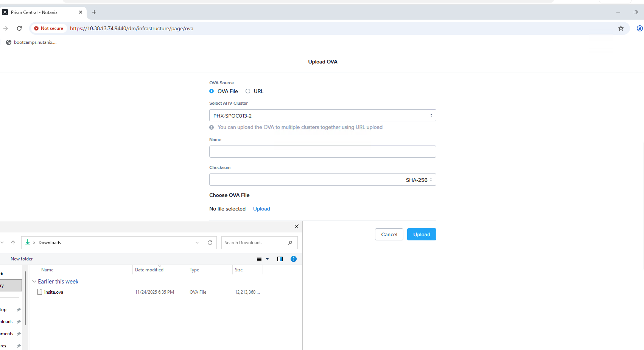
Task: Select the OVA File radio button
Action: click(212, 91)
